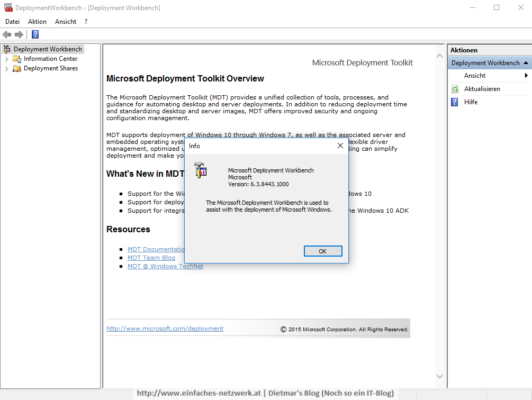Select Deployment Shares tree item

(51, 68)
